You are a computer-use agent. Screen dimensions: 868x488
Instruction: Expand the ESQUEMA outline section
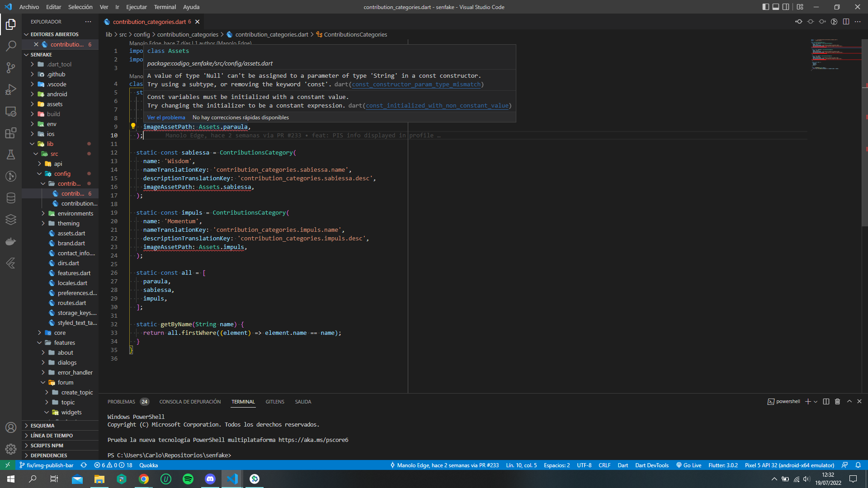[42, 426]
